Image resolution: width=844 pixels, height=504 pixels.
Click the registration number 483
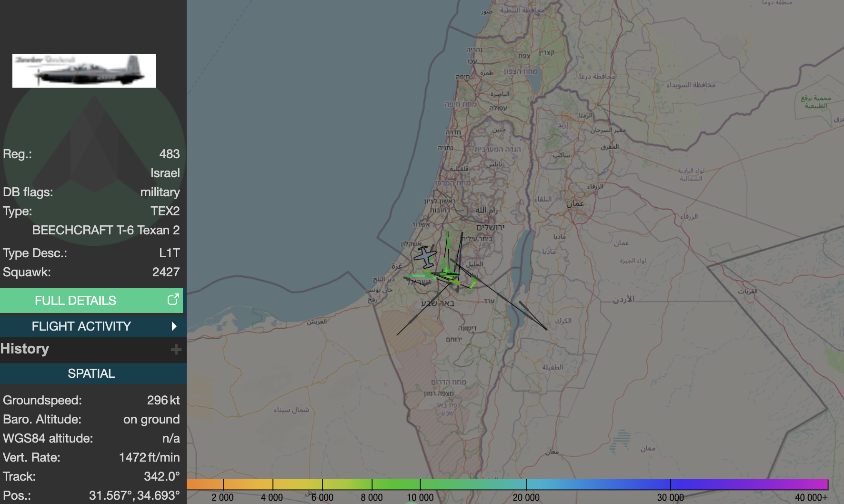pos(169,154)
